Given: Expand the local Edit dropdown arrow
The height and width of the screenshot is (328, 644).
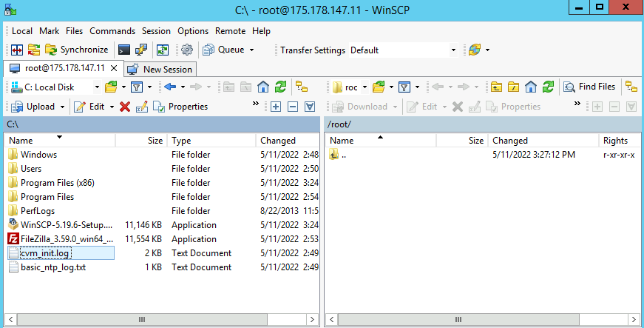Looking at the screenshot, I should (112, 107).
